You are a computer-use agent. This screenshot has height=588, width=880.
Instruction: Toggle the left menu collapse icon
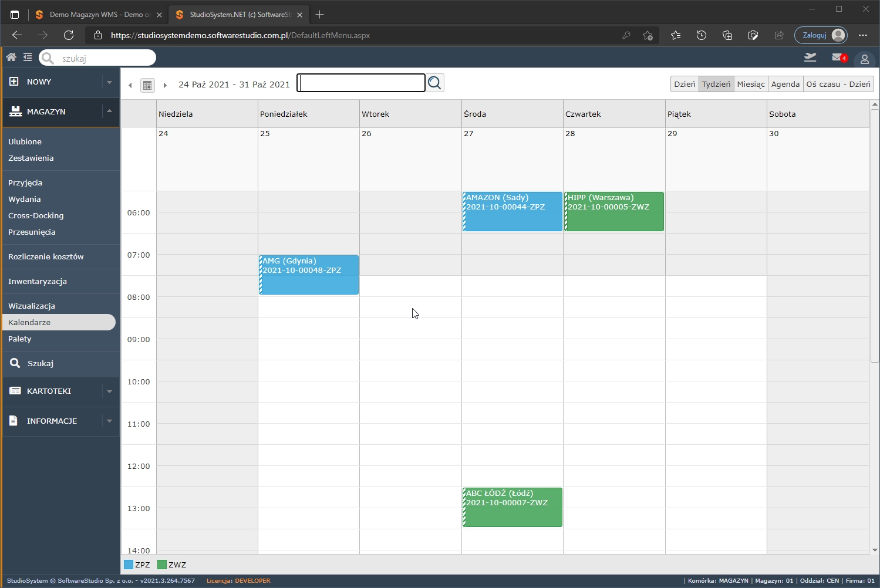[28, 57]
